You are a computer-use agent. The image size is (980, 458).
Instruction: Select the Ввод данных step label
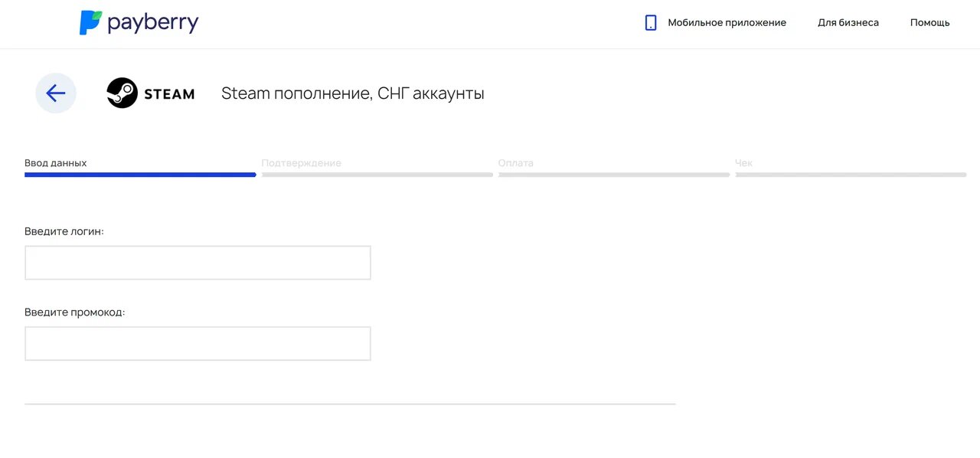click(56, 163)
